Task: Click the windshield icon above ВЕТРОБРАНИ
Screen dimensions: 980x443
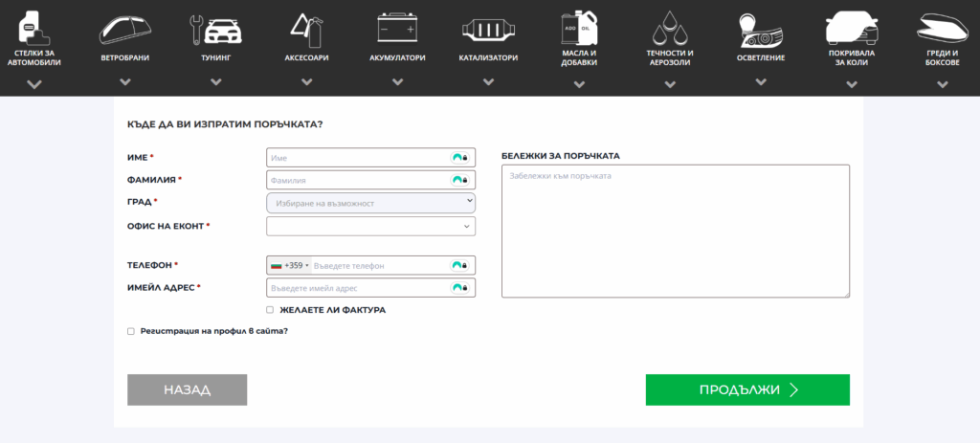Action: [x=124, y=29]
